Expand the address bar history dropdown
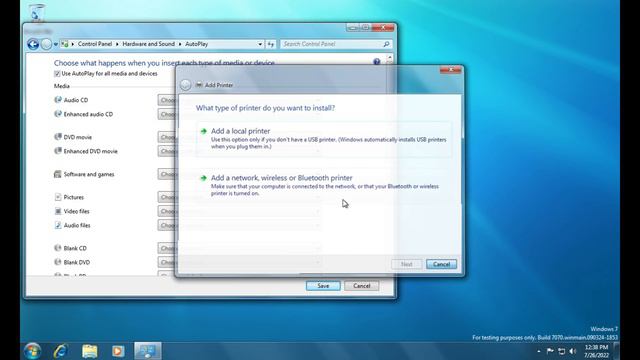 [260, 44]
